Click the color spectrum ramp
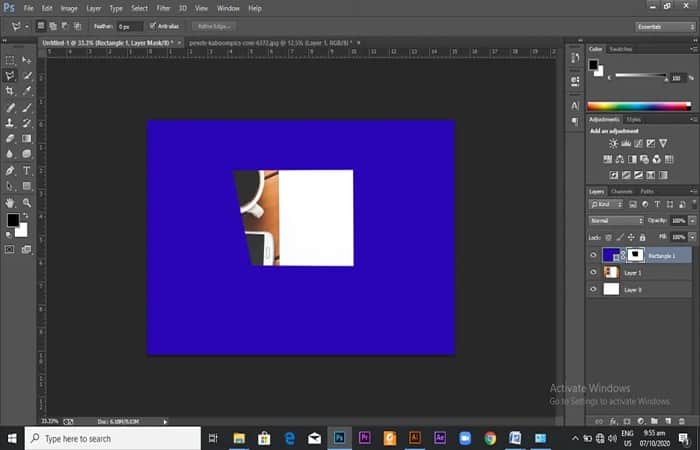700x450 pixels. (x=639, y=106)
